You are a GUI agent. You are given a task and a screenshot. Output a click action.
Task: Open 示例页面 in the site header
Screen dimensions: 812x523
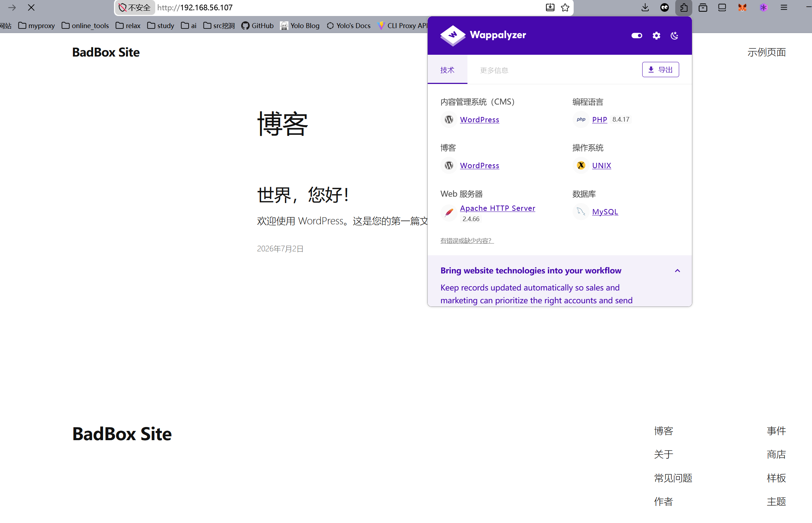click(767, 52)
